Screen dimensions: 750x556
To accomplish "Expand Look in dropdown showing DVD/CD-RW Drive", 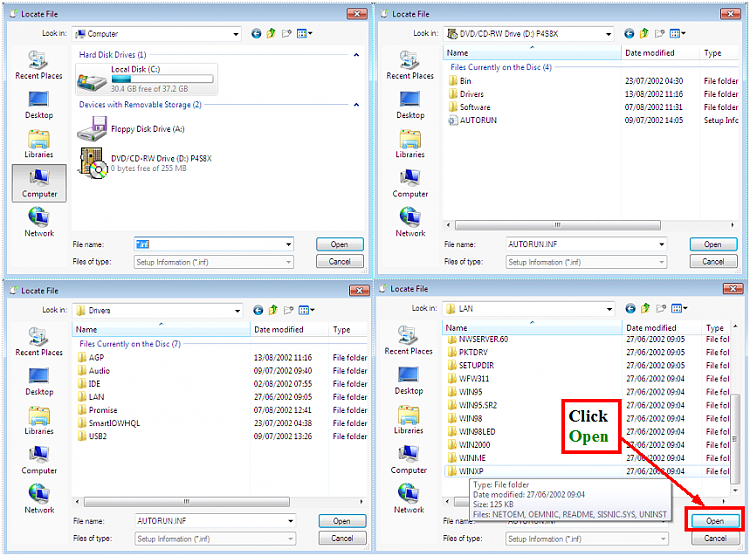I will tap(608, 34).
